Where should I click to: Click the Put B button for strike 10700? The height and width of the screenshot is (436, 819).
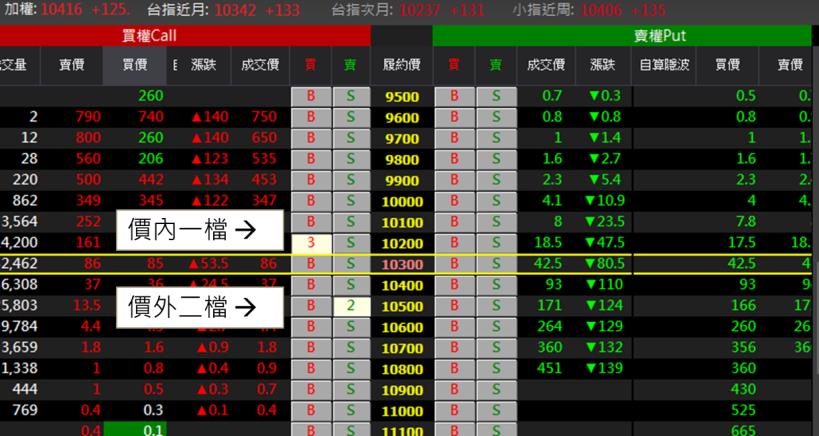(454, 348)
